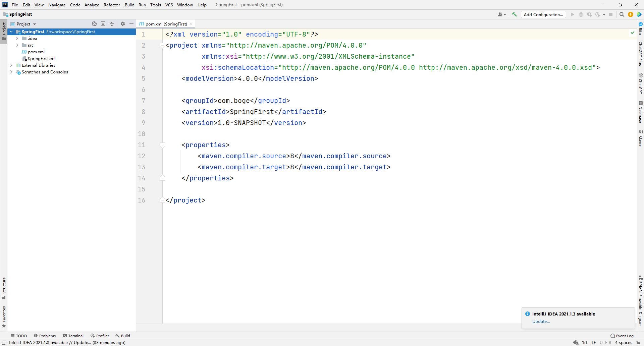Image resolution: width=644 pixels, height=346 pixels.
Task: Open the BPMN-Flowable-Diagram side panel
Action: (640, 301)
